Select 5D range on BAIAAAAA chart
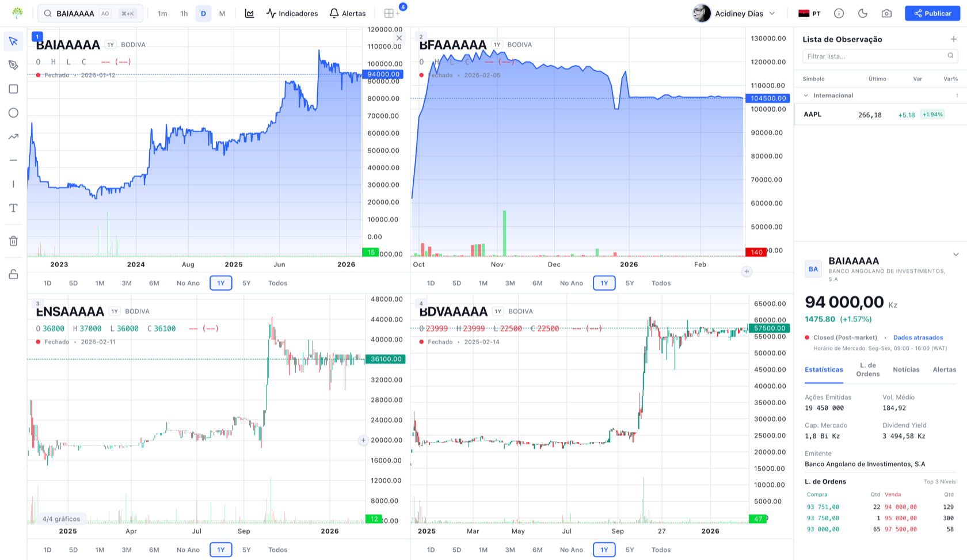Viewport: 967px width, 560px height. pos(73,283)
